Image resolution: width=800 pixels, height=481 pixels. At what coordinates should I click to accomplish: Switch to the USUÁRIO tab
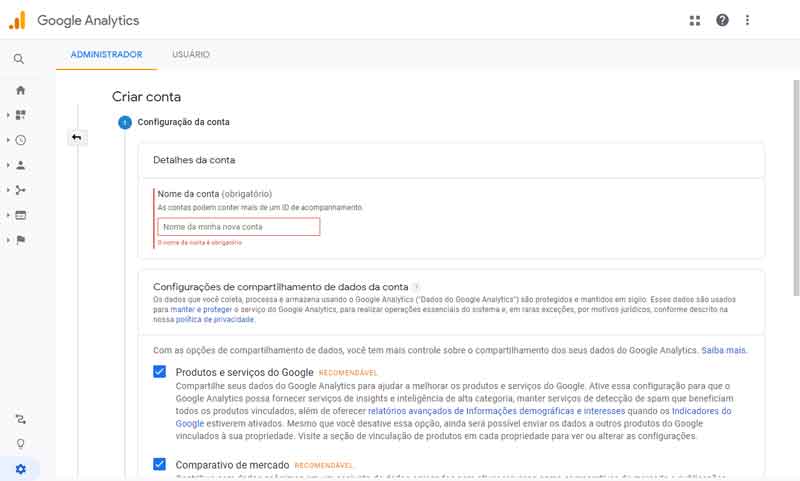pyautogui.click(x=191, y=55)
